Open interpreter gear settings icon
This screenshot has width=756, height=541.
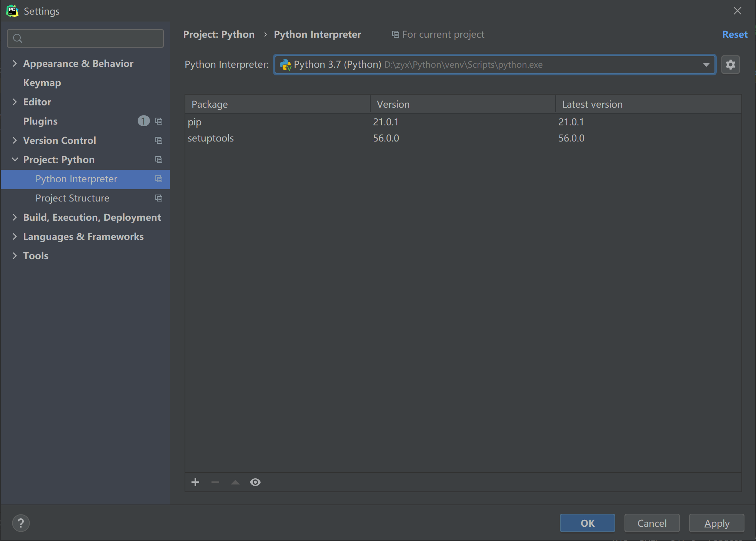click(x=730, y=65)
